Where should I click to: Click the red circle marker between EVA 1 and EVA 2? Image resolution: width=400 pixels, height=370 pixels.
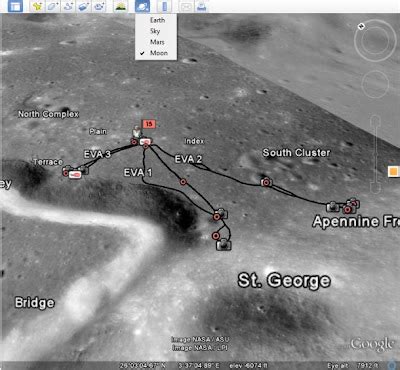coord(183,182)
